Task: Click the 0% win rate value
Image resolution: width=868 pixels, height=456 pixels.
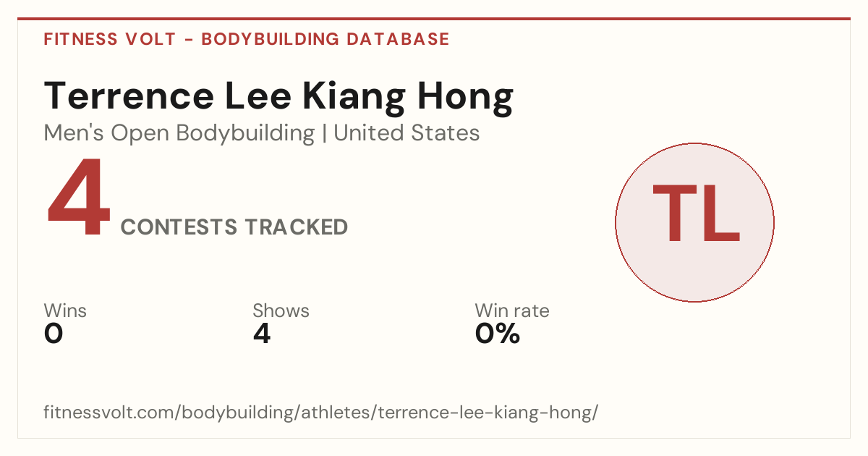Action: [x=498, y=334]
